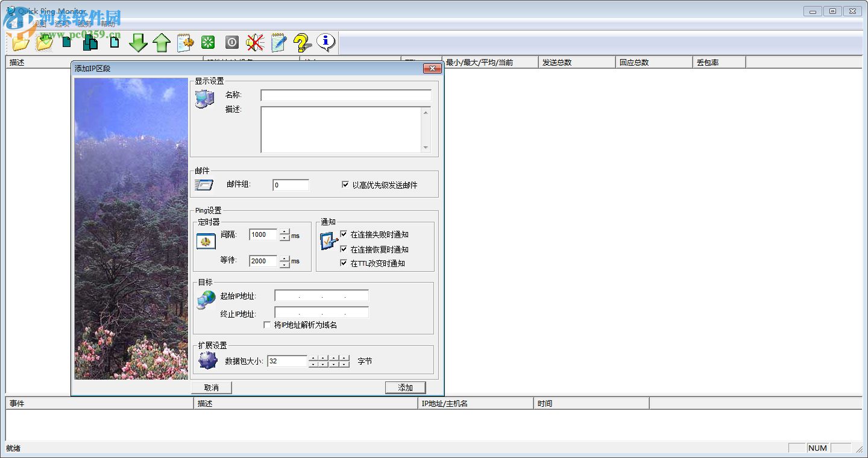Move selected host up with green arrow
This screenshot has height=458, width=868.
(162, 42)
